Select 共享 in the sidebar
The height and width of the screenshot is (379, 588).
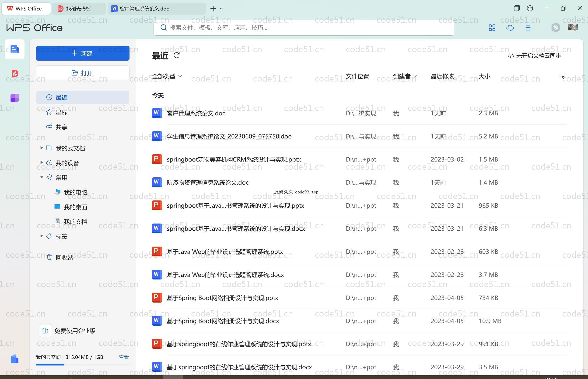(83, 127)
